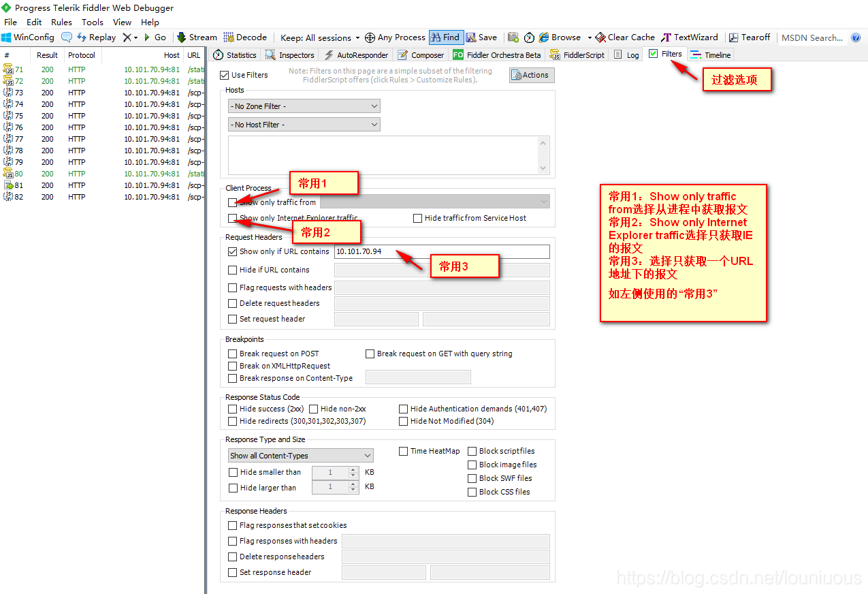
Task: Click the Actions button
Action: (x=532, y=75)
